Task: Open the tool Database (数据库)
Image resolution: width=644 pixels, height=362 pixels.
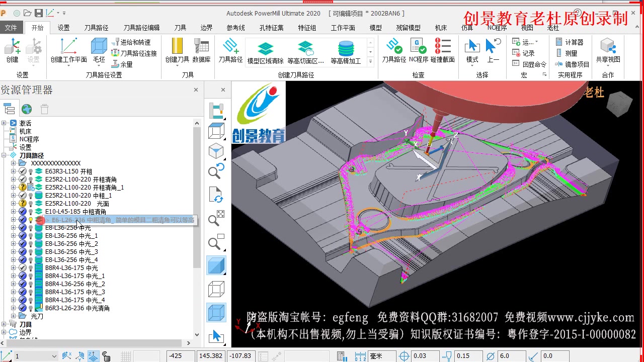Action: click(201, 50)
